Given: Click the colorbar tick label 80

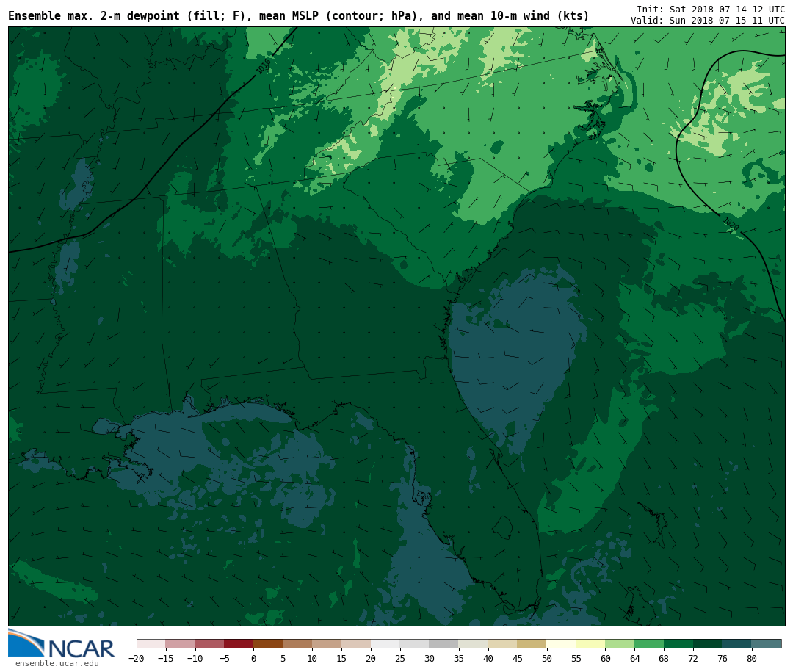Looking at the screenshot, I should 751,659.
